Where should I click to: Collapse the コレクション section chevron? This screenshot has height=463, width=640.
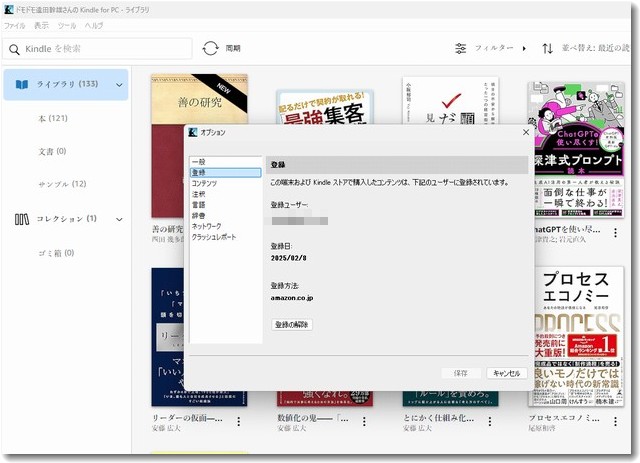[119, 219]
